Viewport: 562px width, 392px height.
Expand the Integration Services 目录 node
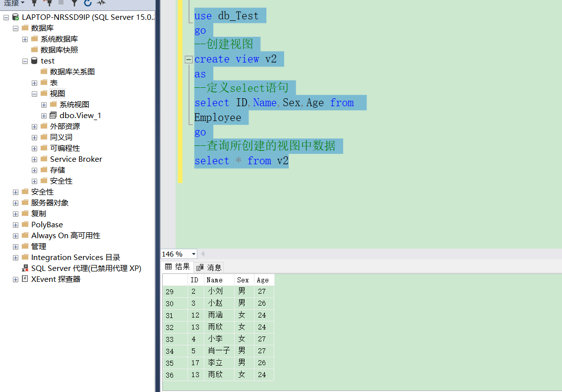(15, 258)
